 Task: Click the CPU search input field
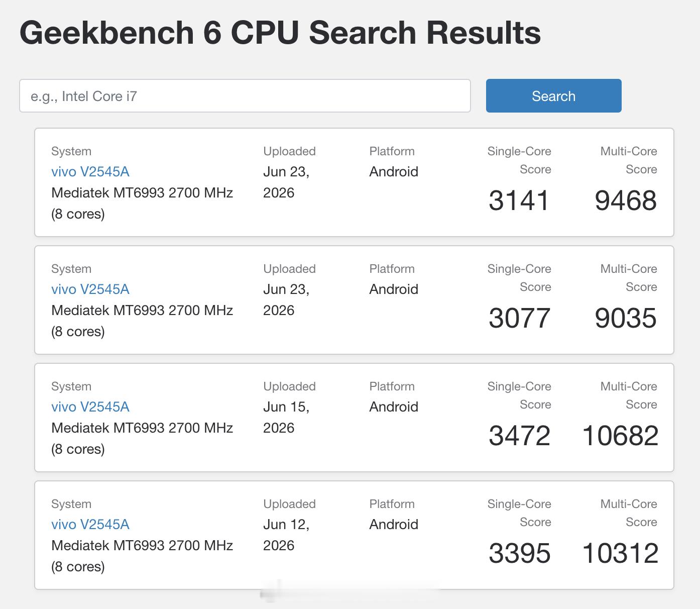(245, 95)
